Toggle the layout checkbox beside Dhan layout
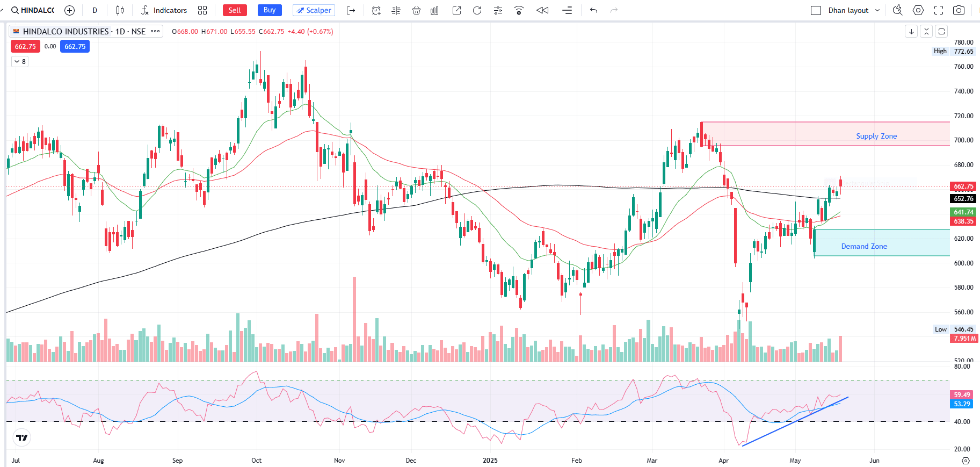The height and width of the screenshot is (467, 980). [x=816, y=10]
